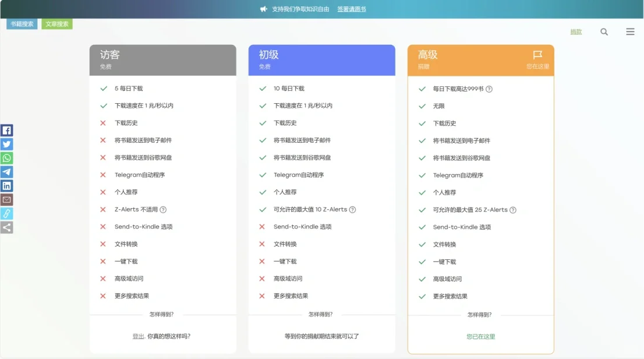The height and width of the screenshot is (359, 644).
Task: Click '文件转换' in 高级 card
Action: click(444, 244)
